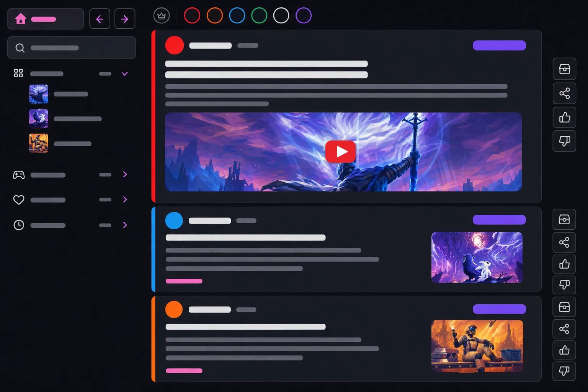
Task: Click the magnifier icon in the search box
Action: point(20,48)
